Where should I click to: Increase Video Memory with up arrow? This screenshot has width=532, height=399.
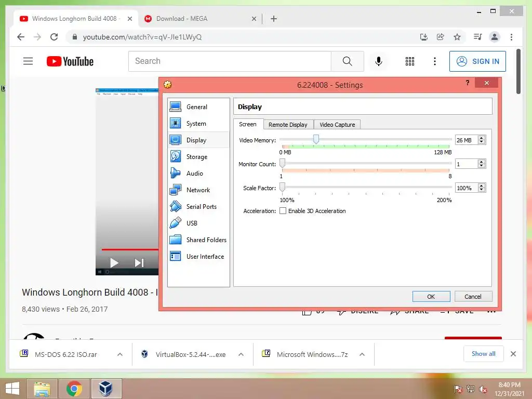click(x=482, y=138)
